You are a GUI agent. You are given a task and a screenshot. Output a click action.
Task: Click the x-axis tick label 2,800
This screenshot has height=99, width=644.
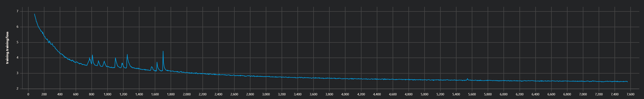tap(250, 94)
